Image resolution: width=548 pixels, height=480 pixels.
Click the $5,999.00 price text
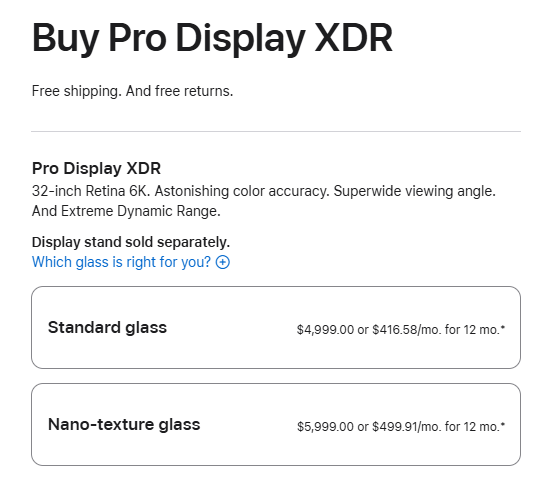coord(325,427)
